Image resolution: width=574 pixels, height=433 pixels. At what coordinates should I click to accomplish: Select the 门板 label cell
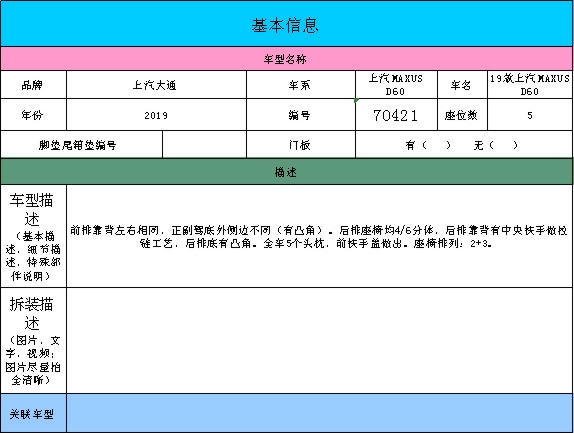301,145
